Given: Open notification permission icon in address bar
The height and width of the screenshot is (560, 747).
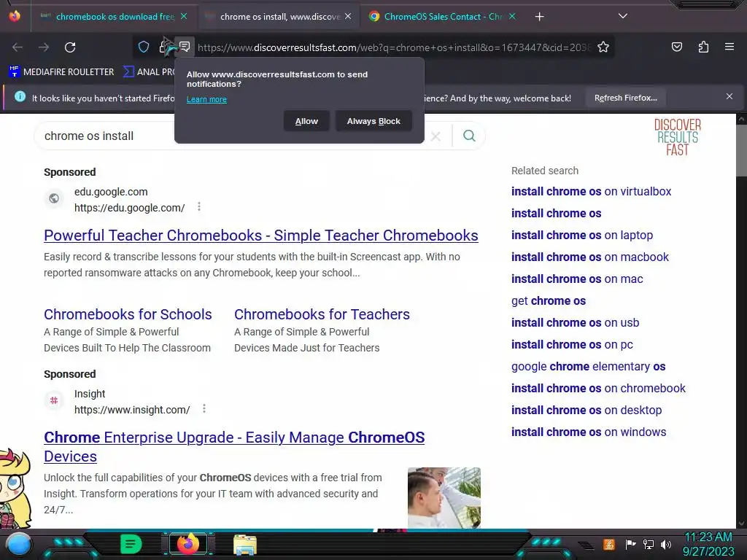Looking at the screenshot, I should (x=185, y=47).
